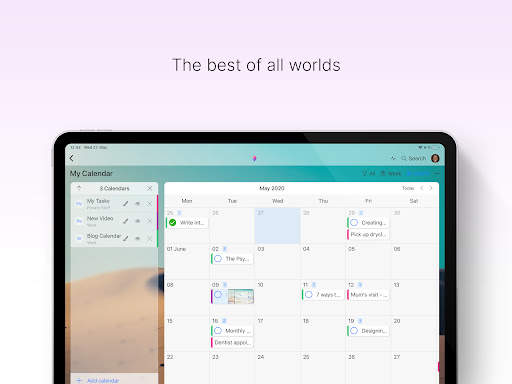
Task: Mark the '7 ways t...' task complete
Action: pos(309,294)
